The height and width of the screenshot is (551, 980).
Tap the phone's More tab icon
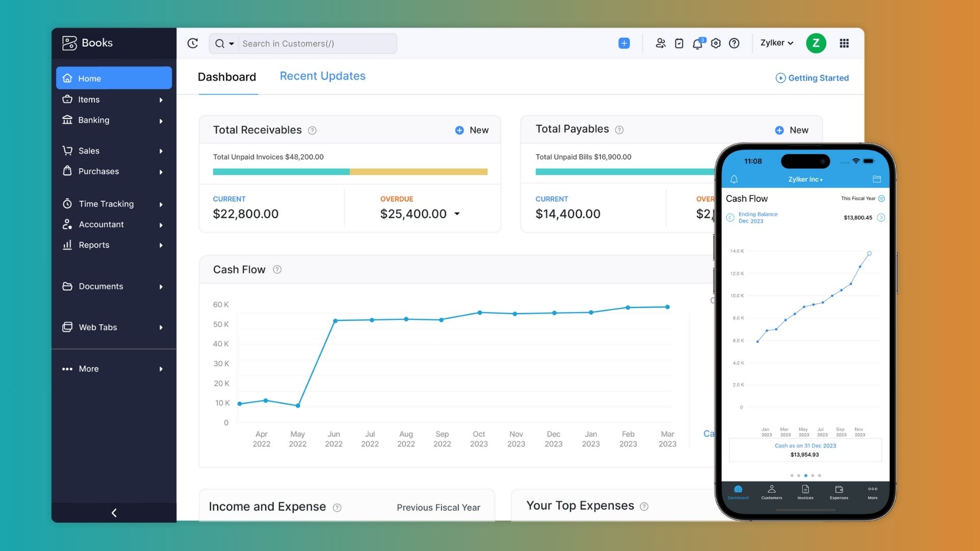(x=873, y=489)
